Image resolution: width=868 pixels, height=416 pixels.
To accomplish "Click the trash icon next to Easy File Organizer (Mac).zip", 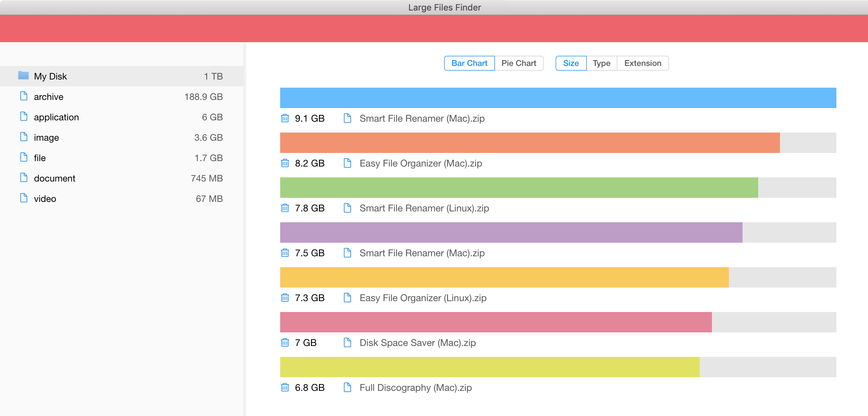I will 285,163.
